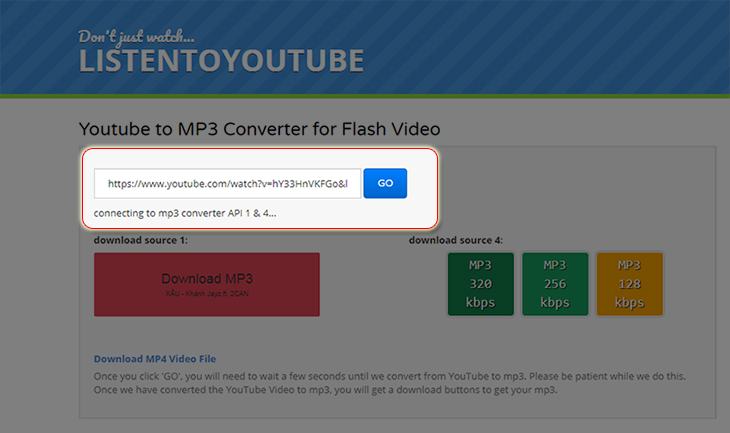Select MP3 320 kbps download option
Image resolution: width=730 pixels, height=433 pixels.
(x=480, y=284)
